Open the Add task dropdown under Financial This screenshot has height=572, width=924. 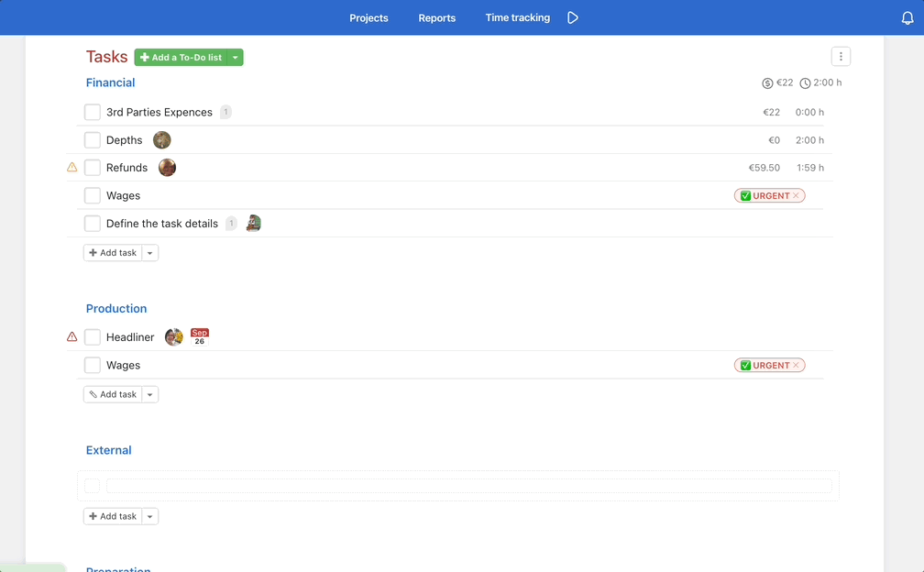(150, 253)
